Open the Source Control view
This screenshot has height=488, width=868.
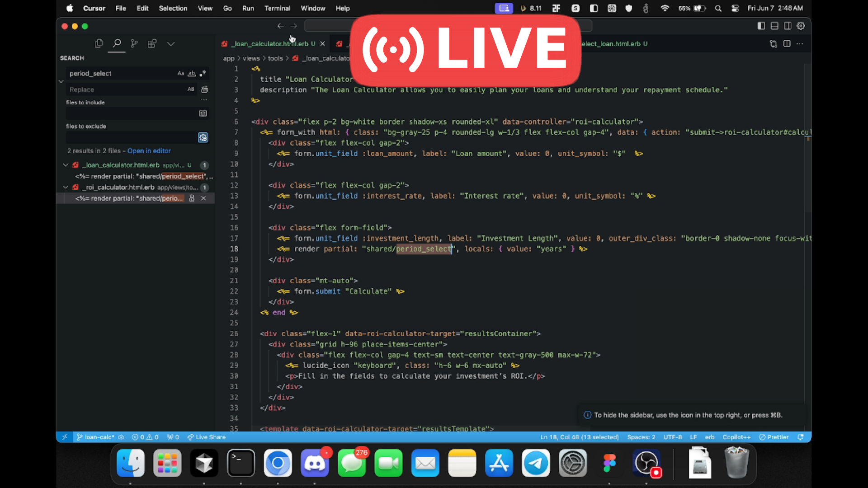tap(134, 44)
